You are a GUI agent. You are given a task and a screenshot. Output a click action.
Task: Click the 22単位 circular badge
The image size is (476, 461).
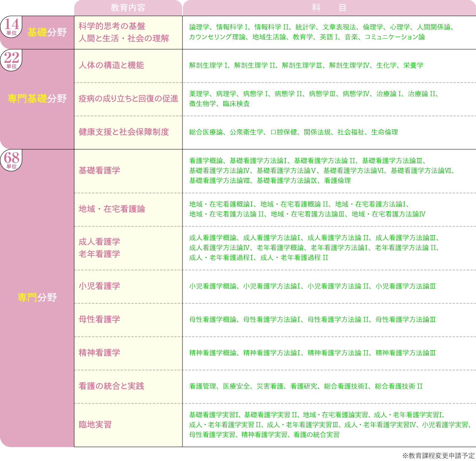(12, 60)
